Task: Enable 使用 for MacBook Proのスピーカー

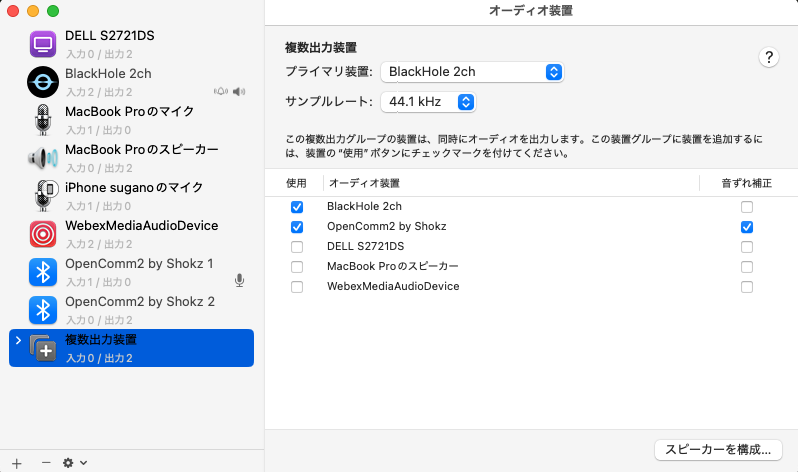Action: tap(297, 267)
